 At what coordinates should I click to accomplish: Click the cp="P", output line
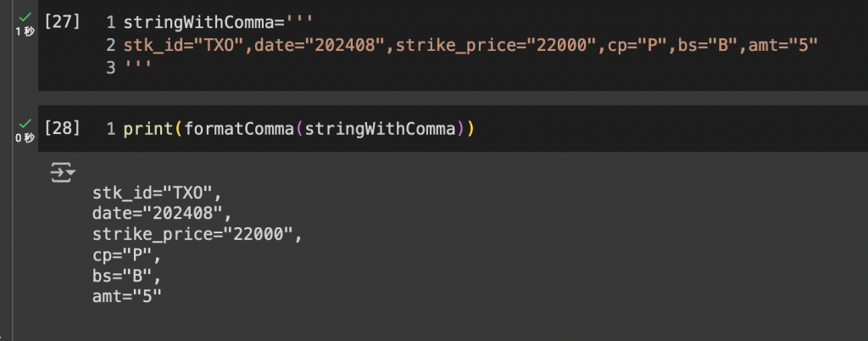(x=127, y=255)
